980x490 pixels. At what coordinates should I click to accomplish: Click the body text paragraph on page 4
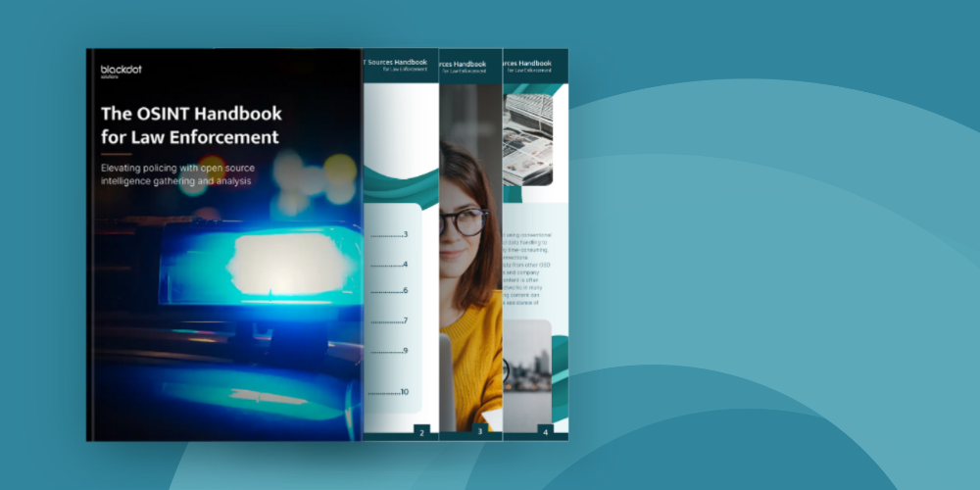526,269
